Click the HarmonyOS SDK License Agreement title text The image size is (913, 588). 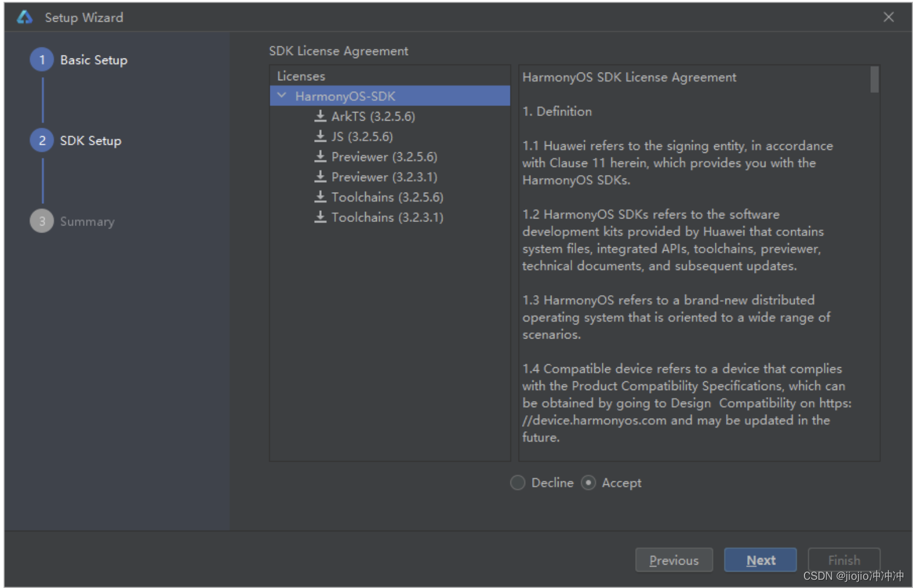point(629,77)
